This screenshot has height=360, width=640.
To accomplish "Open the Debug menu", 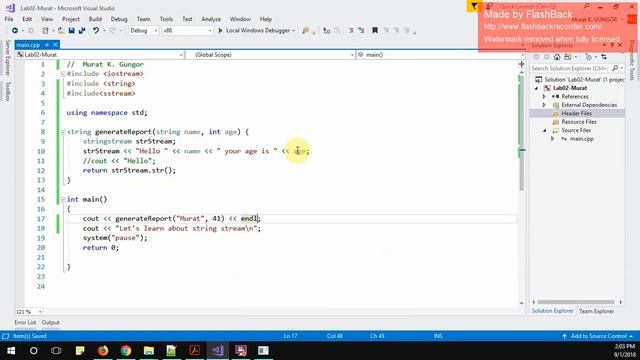I will tap(119, 19).
